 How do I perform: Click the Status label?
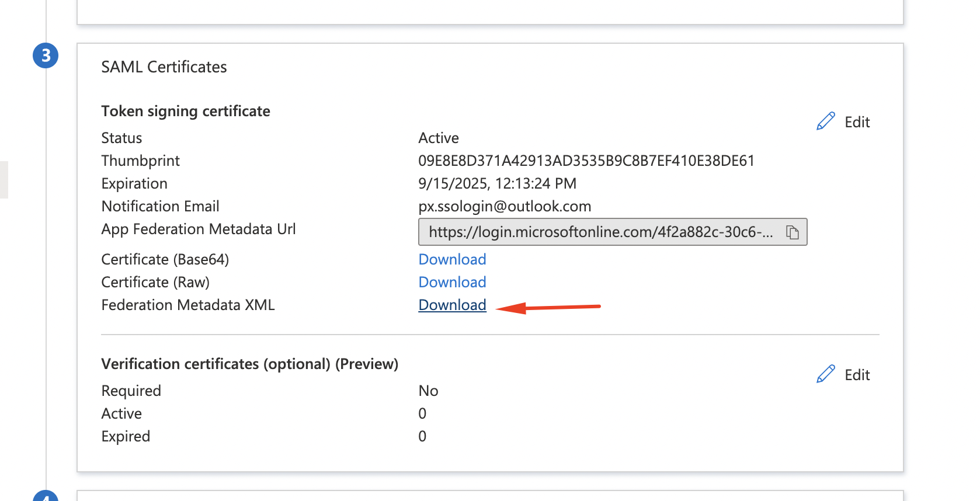[121, 138]
